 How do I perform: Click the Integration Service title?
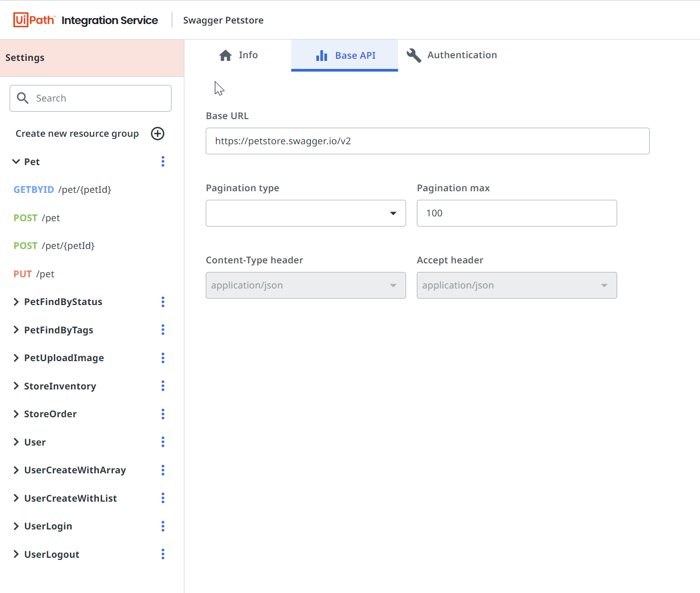(110, 20)
